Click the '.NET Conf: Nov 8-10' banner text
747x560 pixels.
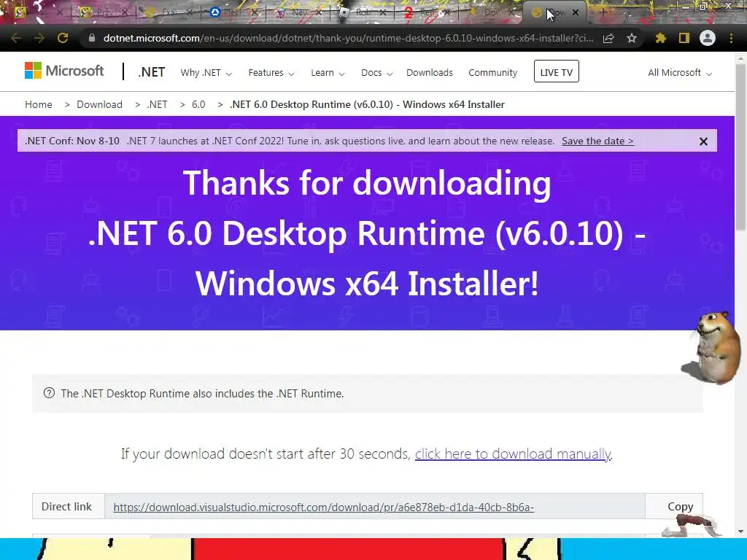[72, 141]
